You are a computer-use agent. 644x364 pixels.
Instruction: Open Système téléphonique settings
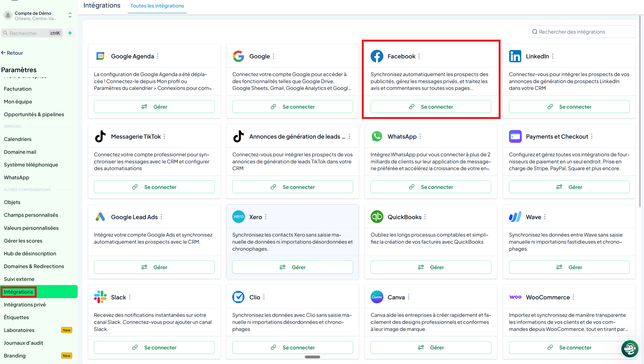click(x=31, y=165)
